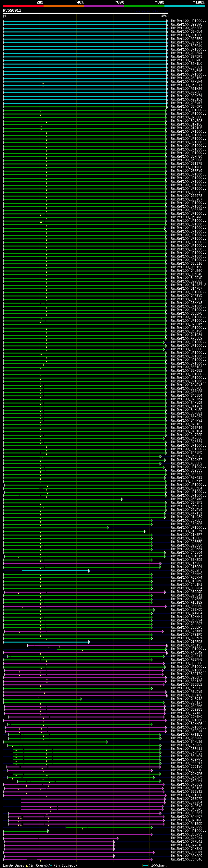Click the 450 end position marker
208x868 pixels.
pos(164,16)
